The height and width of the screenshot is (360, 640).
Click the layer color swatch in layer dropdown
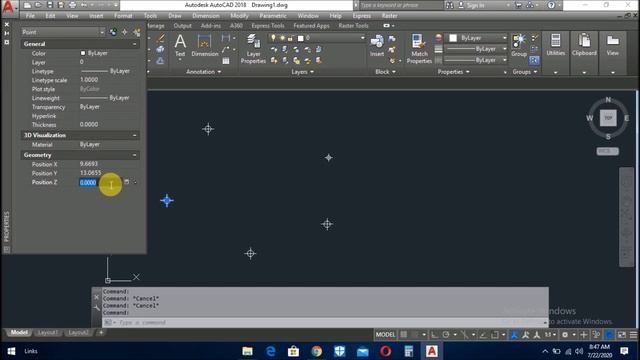[x=301, y=38]
